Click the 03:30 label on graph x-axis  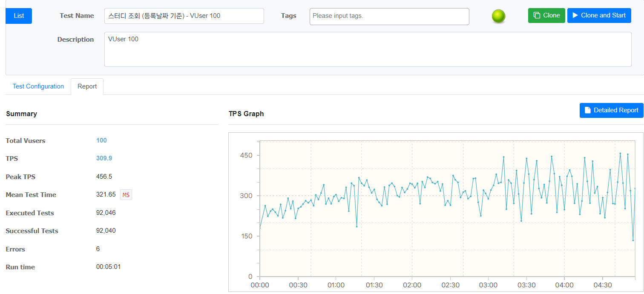(526, 285)
